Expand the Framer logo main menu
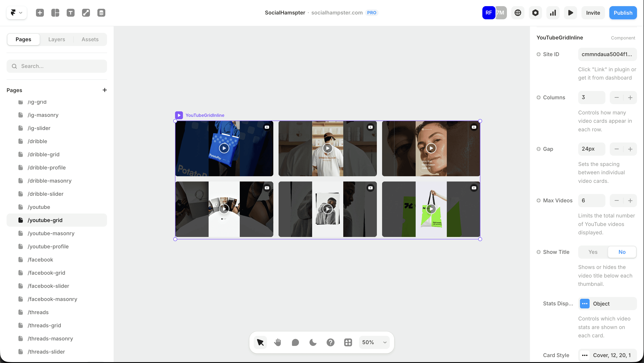Image resolution: width=644 pixels, height=363 pixels. (x=16, y=13)
